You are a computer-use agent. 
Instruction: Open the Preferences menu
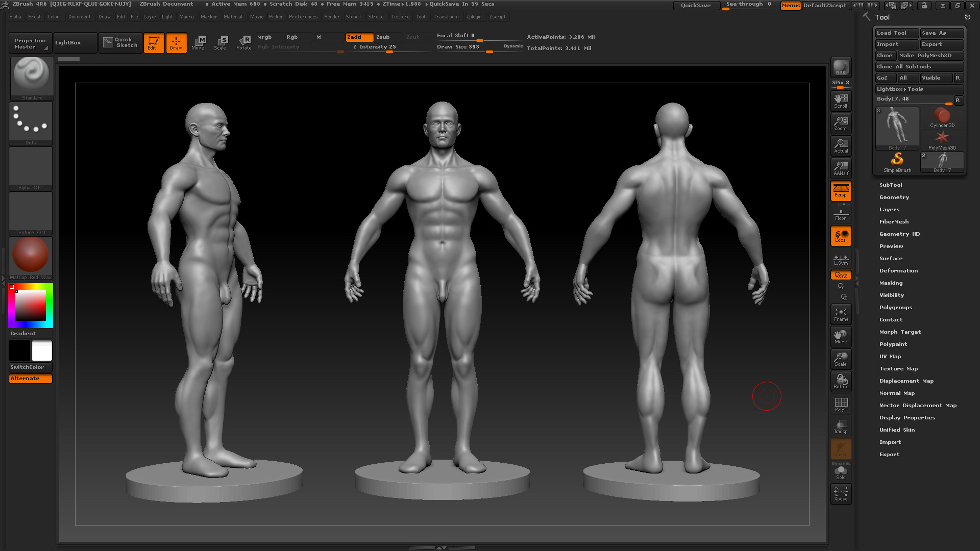coord(303,17)
